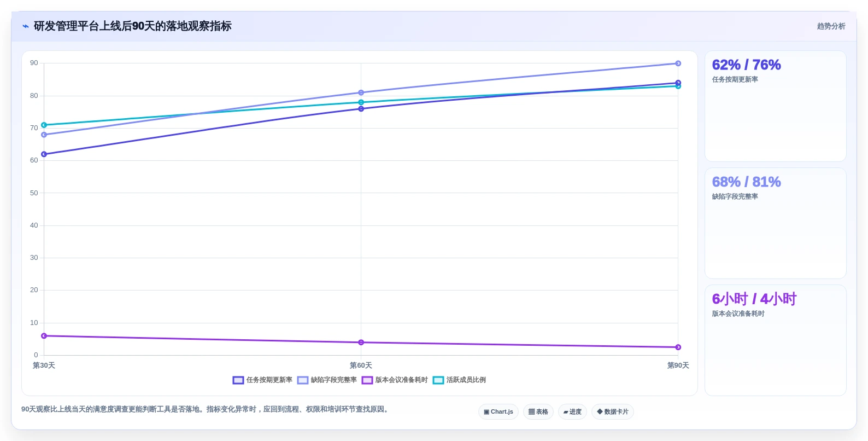The height and width of the screenshot is (441, 868).
Task: Toggle the 活跃成员比例 legend swatch
Action: point(438,380)
